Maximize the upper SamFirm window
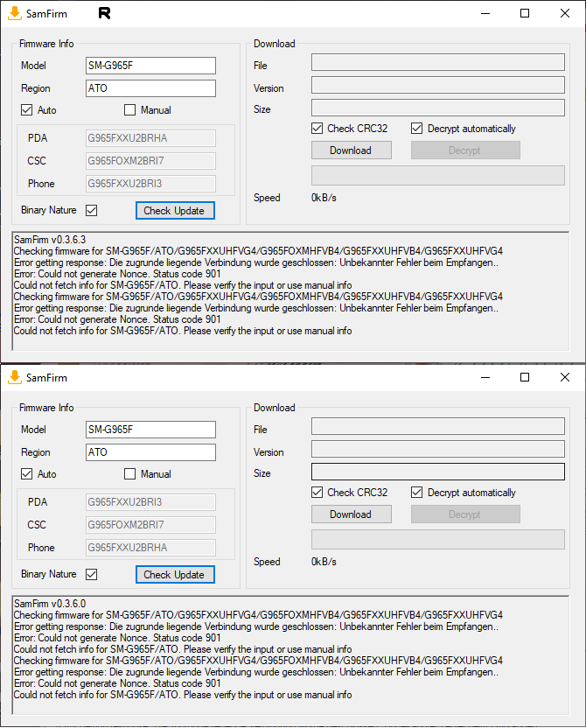This screenshot has width=586, height=728. 525,13
